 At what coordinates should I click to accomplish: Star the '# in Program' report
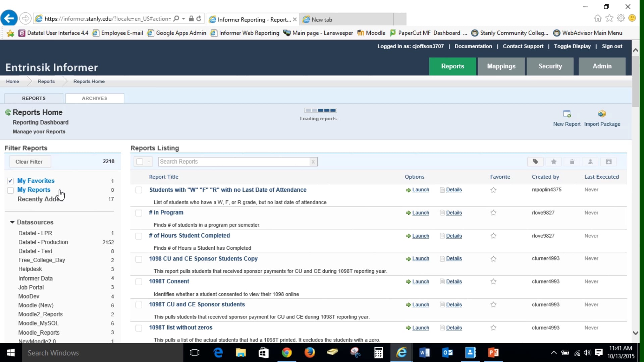click(x=493, y=213)
